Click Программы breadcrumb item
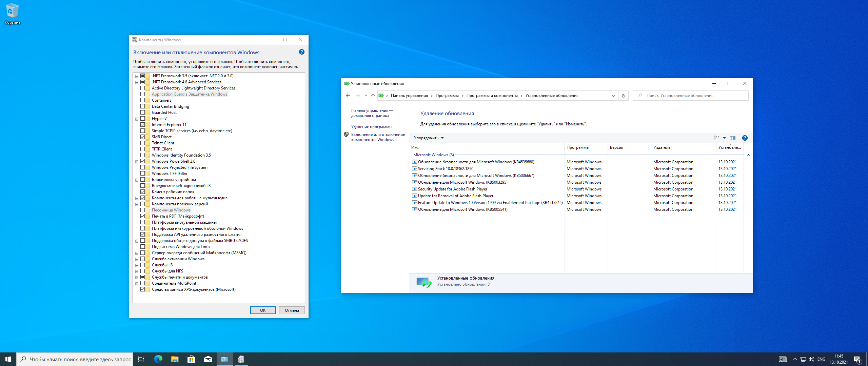Image resolution: width=868 pixels, height=366 pixels. point(447,96)
